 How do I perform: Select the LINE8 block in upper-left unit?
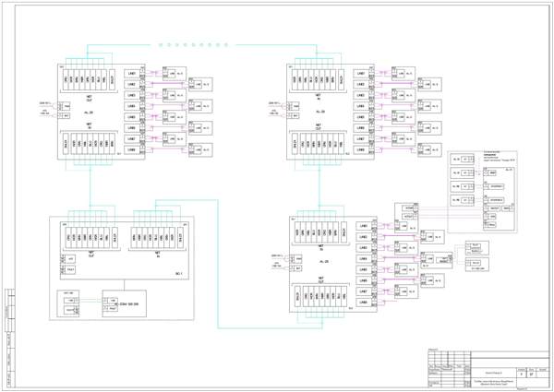(x=131, y=150)
